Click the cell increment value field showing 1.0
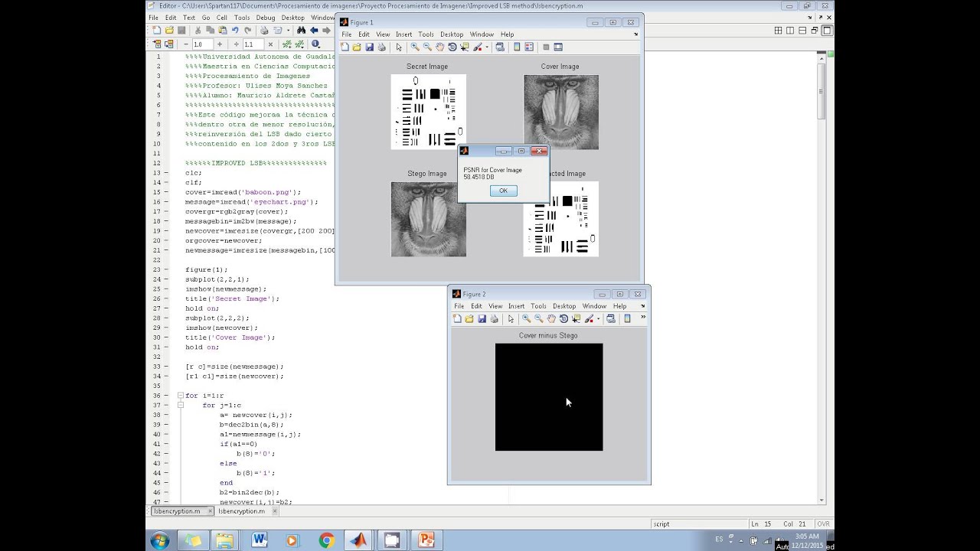 point(201,44)
